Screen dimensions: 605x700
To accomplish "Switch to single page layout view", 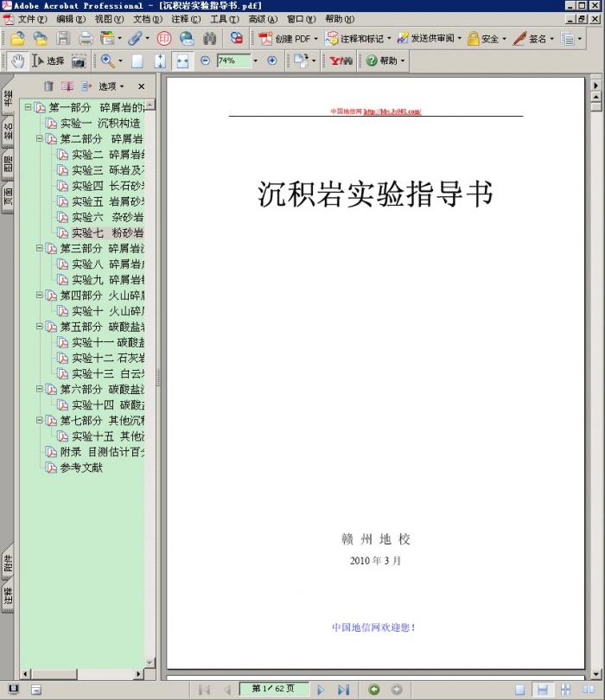I will (x=520, y=690).
